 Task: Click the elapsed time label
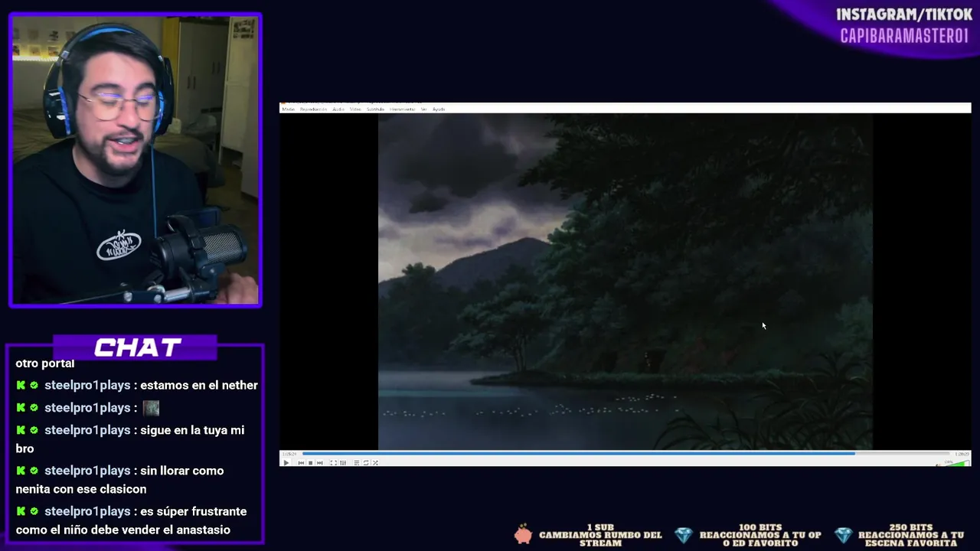tap(289, 454)
